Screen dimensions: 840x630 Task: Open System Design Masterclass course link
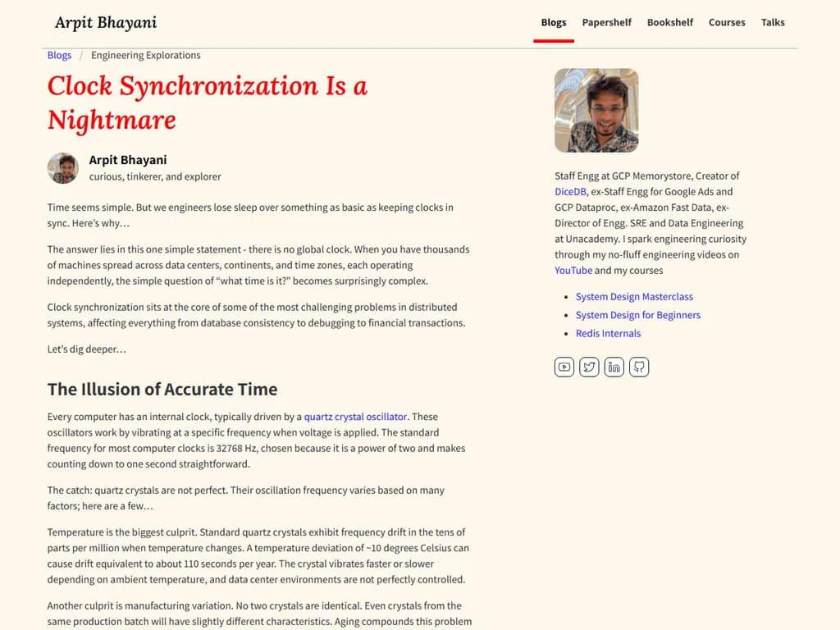point(634,296)
